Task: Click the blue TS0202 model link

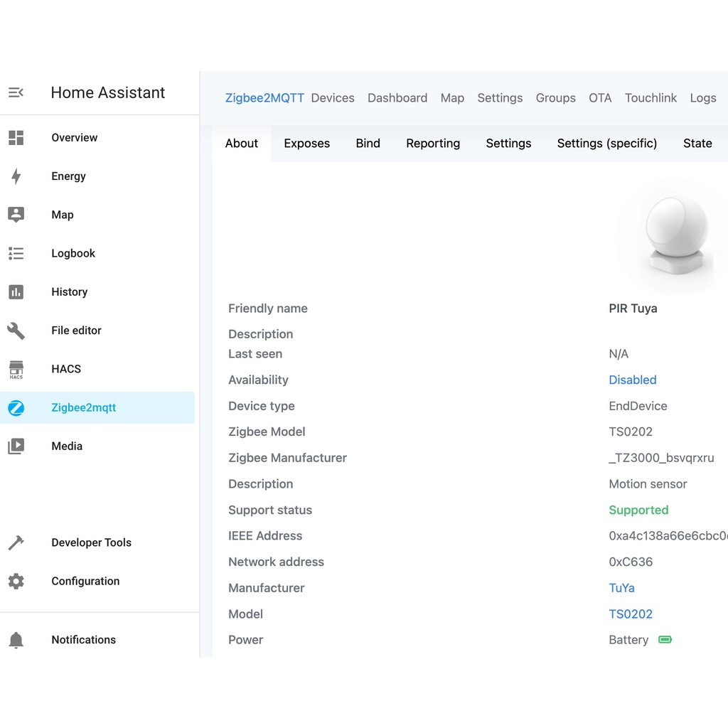Action: [x=630, y=614]
